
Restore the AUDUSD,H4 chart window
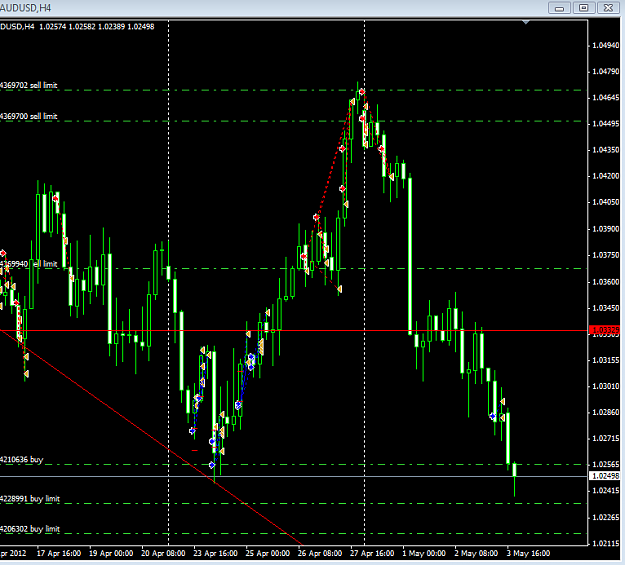click(584, 8)
